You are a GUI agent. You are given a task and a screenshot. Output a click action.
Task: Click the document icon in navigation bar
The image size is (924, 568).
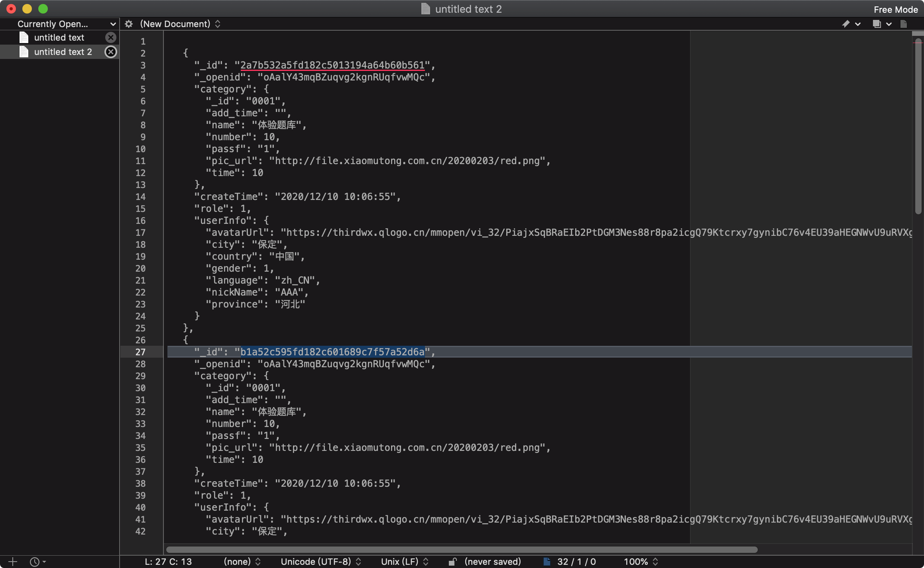pos(904,24)
